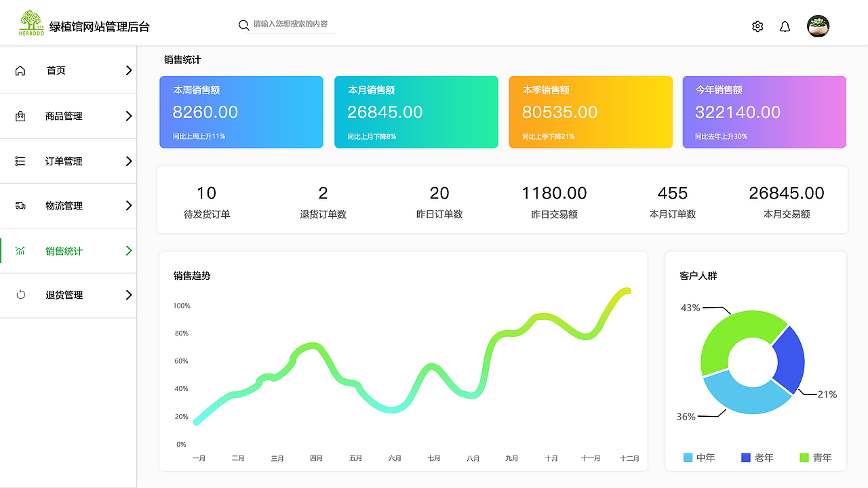This screenshot has height=488, width=868.
Task: Select the 首页 home icon in sidebar
Action: [x=21, y=70]
